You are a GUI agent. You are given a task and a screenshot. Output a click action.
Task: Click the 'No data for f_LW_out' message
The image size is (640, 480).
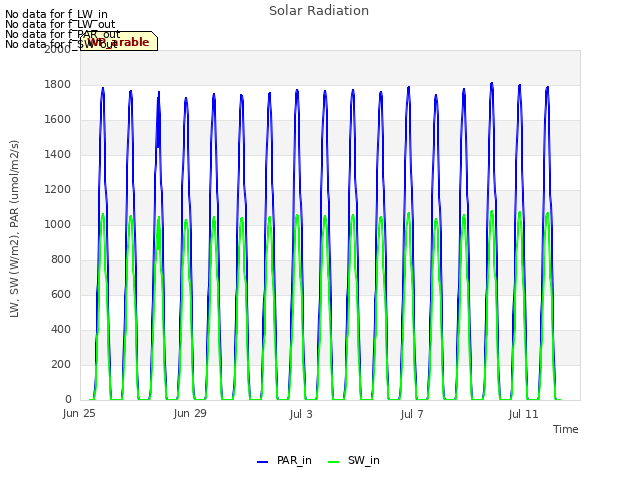pos(60,24)
